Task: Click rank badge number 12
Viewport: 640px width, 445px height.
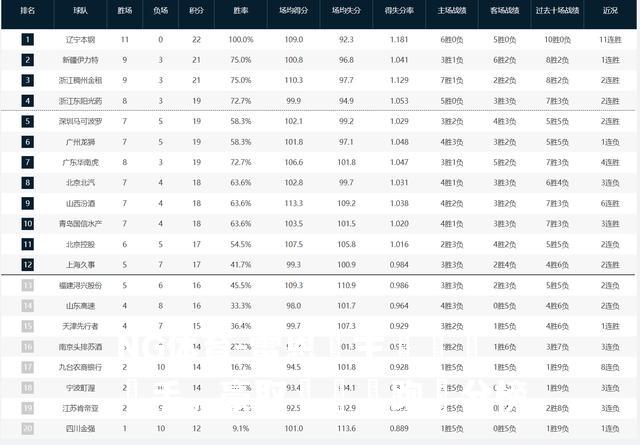Action: coord(27,265)
